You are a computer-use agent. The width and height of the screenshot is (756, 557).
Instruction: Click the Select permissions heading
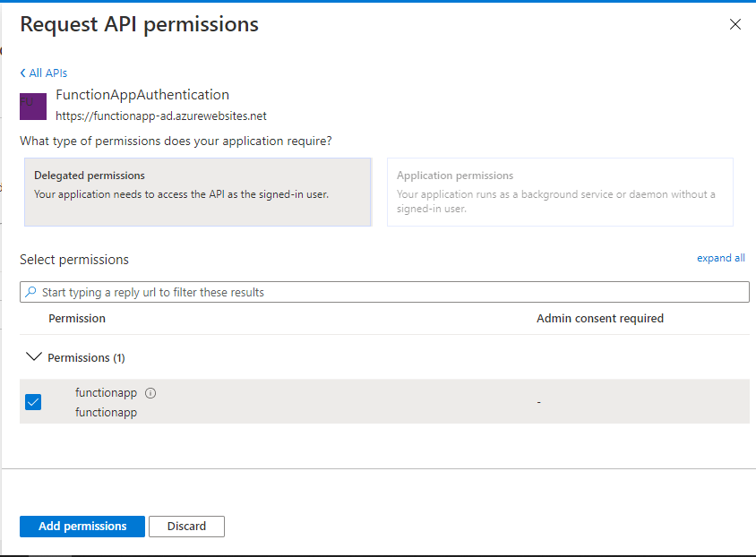point(74,260)
